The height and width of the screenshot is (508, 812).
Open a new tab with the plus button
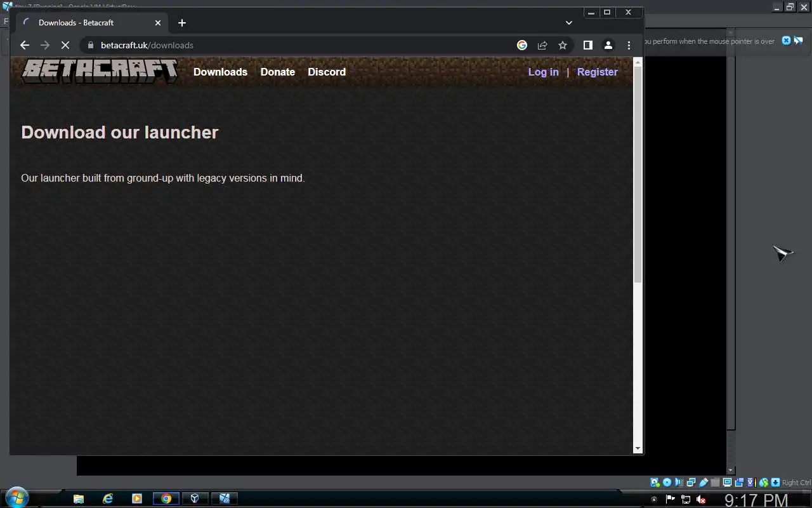pos(182,23)
